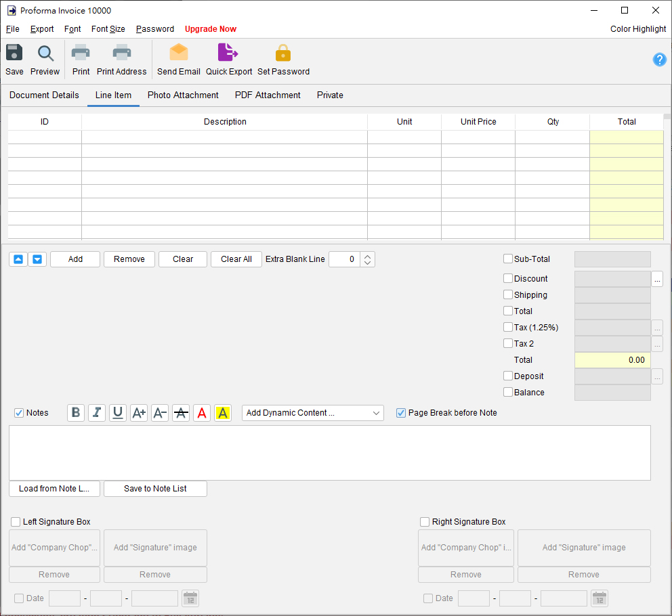Click the ellipsis button beside Tax (1.25%)
The width and height of the screenshot is (672, 616).
[657, 328]
